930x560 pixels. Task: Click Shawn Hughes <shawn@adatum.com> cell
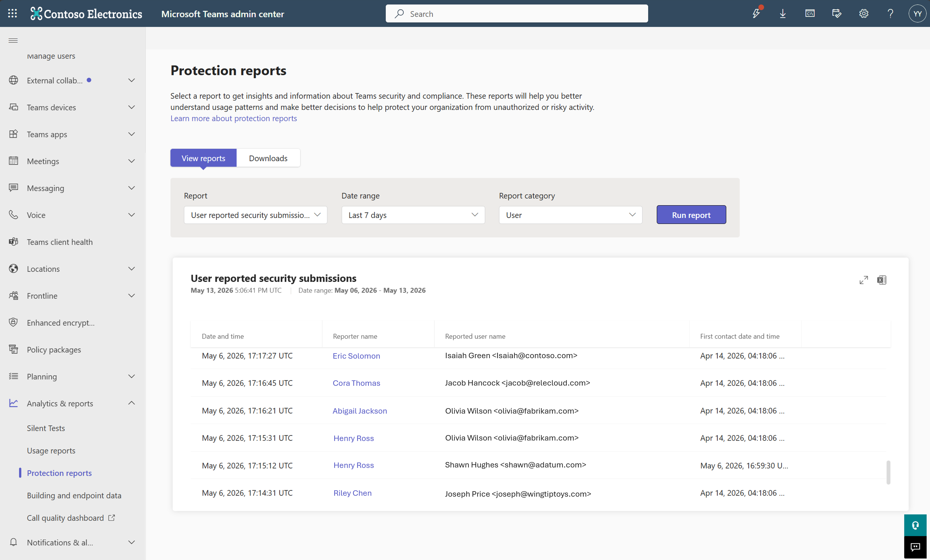pos(515,465)
